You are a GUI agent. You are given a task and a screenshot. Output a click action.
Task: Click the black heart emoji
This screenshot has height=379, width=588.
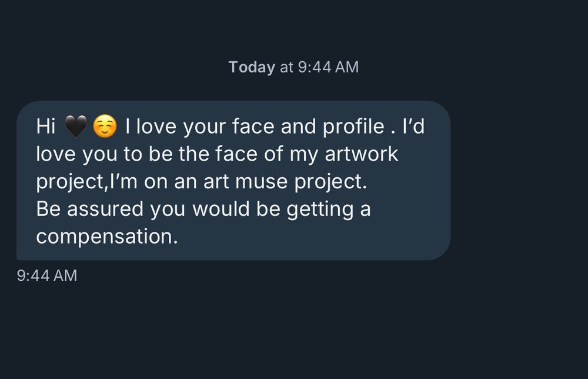(75, 127)
